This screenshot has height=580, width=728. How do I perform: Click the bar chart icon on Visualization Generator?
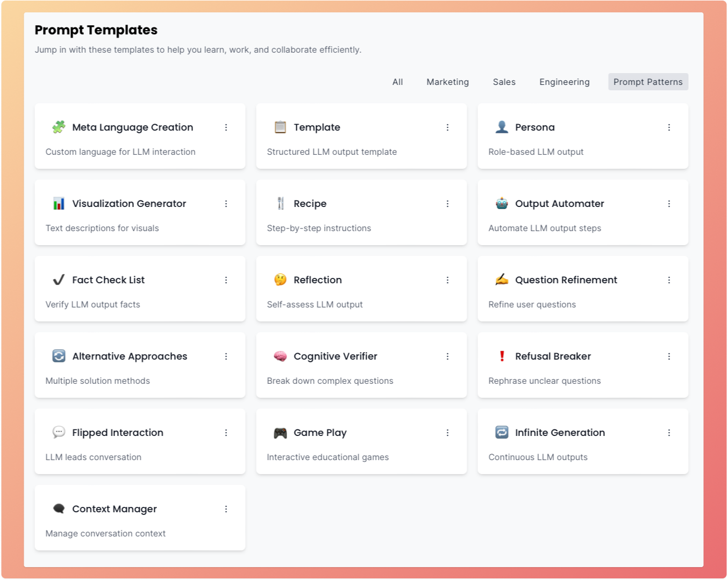click(58, 204)
